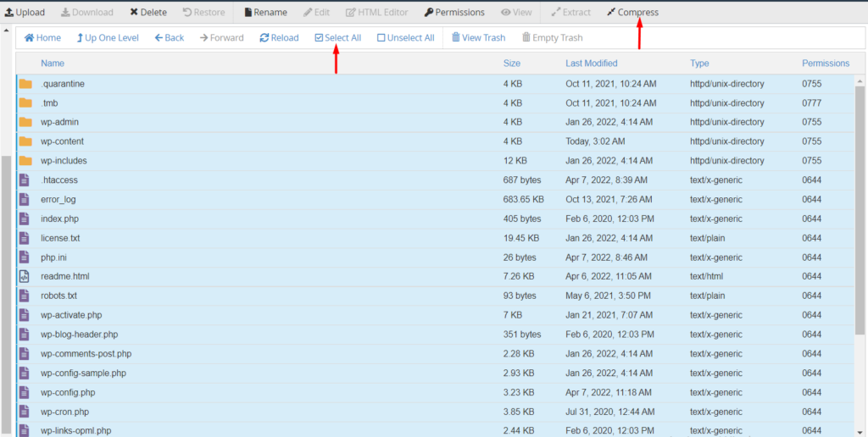Click the text/html type of readme.html
Screen dimensions: 868x437
[706, 276]
